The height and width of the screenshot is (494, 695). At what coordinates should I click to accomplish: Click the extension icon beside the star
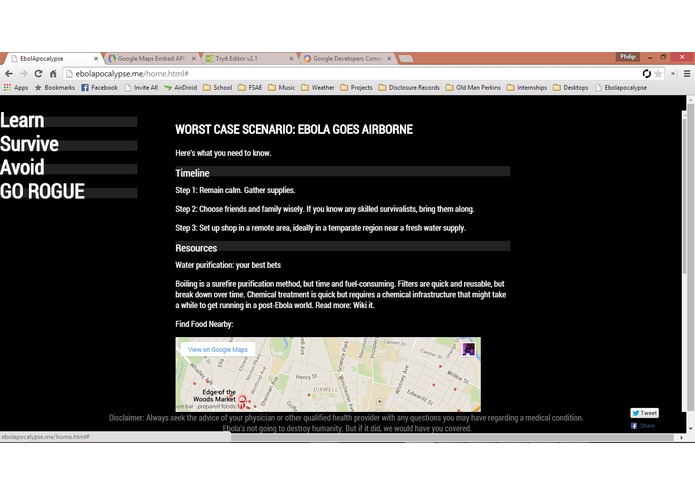(647, 74)
